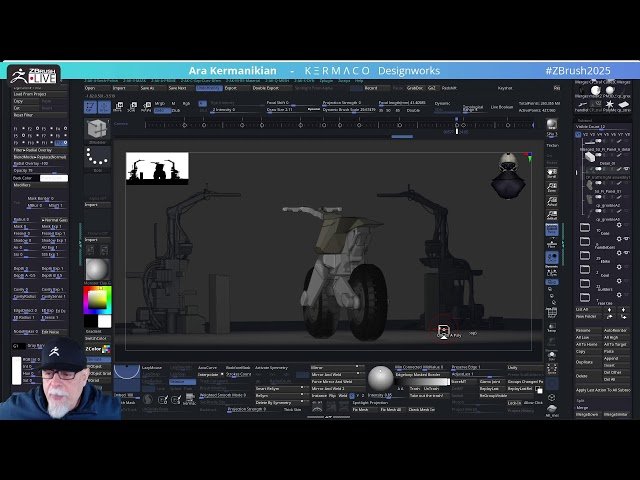Click the MergeDown button
The width and height of the screenshot is (640, 480).
point(588,414)
